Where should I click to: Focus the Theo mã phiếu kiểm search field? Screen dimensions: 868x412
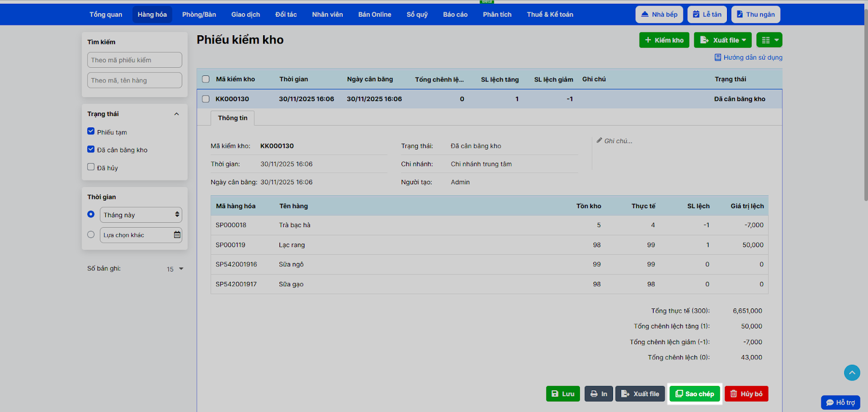[x=135, y=60]
